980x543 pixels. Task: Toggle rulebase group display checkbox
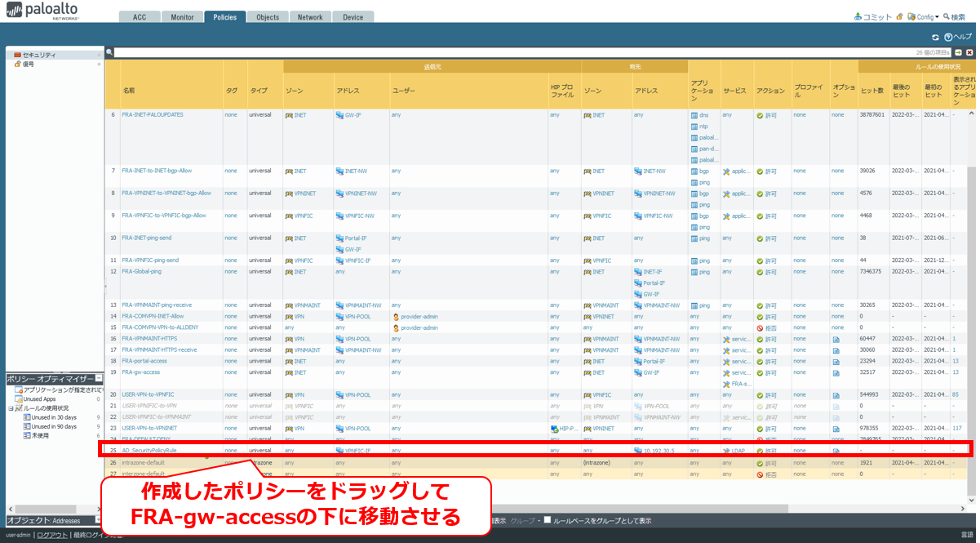click(549, 520)
